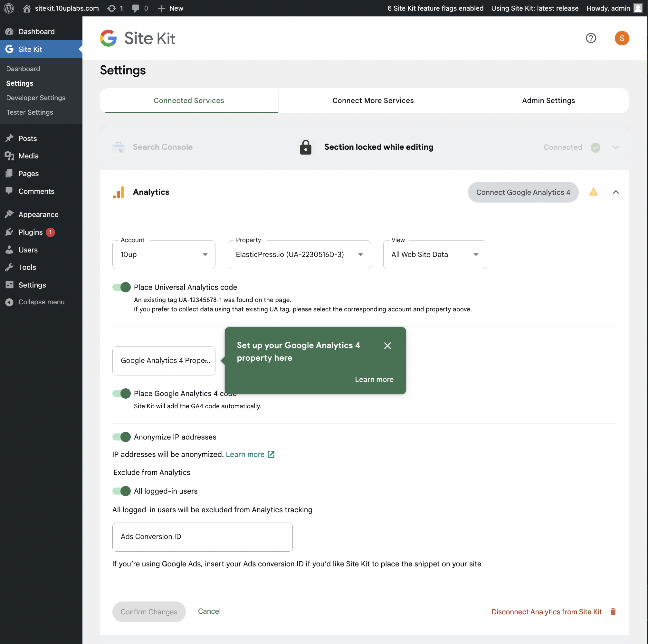Screen dimensions: 648x644
Task: Click the admin avatar next to Howdy
Action: coord(638,8)
